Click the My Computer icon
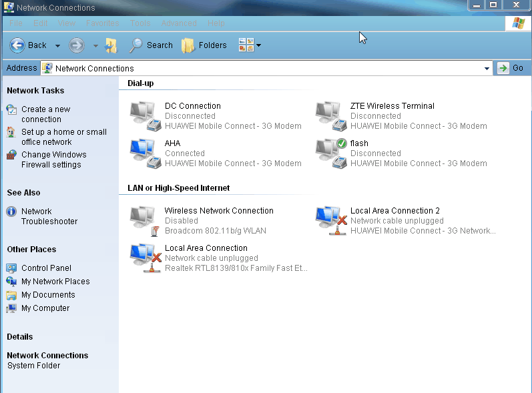Viewport: 532px width, 393px height. (11, 308)
